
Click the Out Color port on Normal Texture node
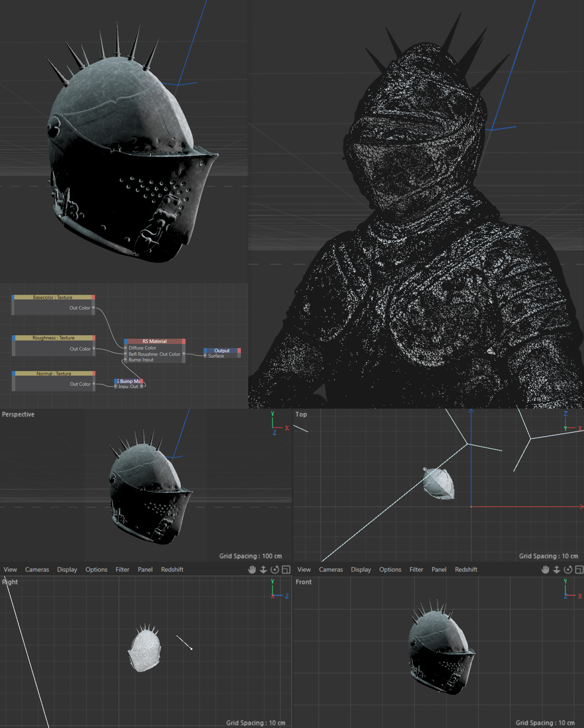tap(94, 384)
